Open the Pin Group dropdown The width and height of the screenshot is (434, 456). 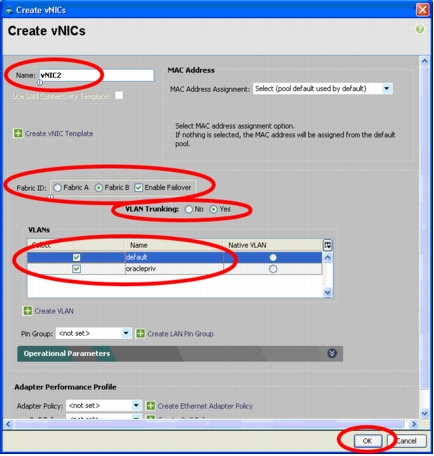coord(126,333)
